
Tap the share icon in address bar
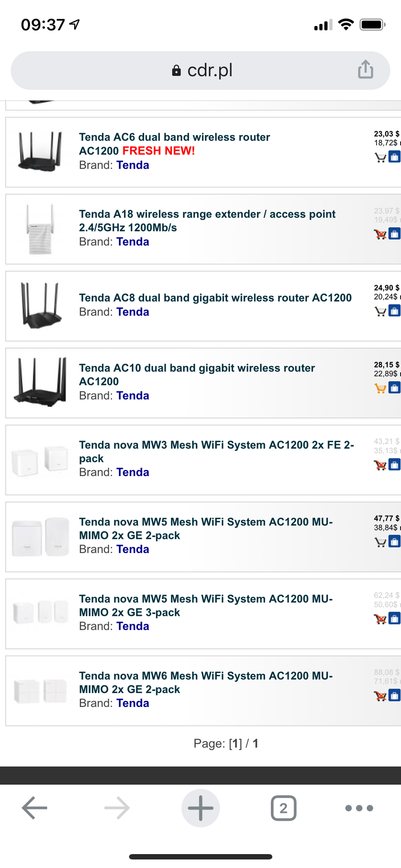coord(365,69)
